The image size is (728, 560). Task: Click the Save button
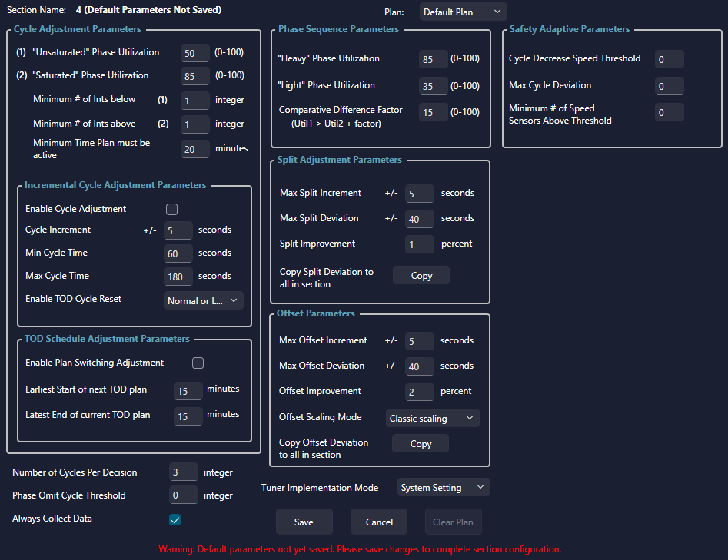pyautogui.click(x=304, y=522)
